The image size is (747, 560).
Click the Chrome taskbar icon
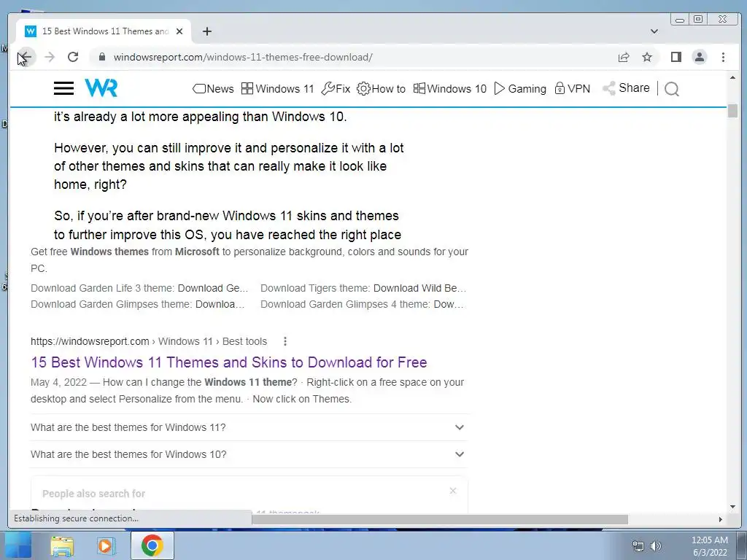152,545
